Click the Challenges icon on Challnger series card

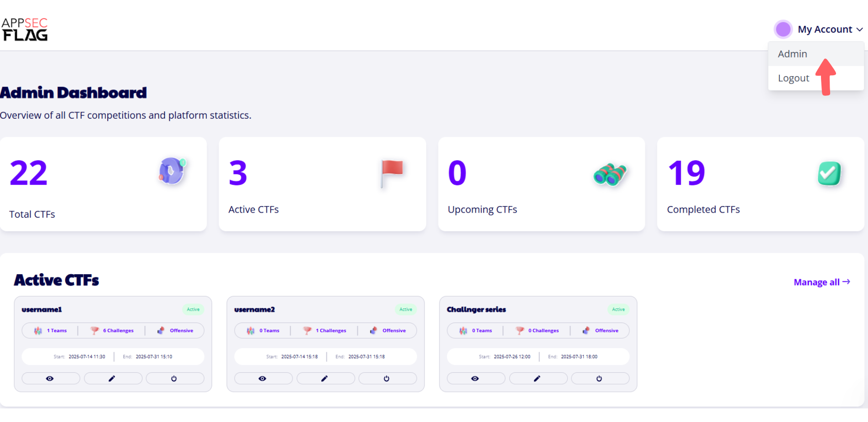[x=520, y=330]
